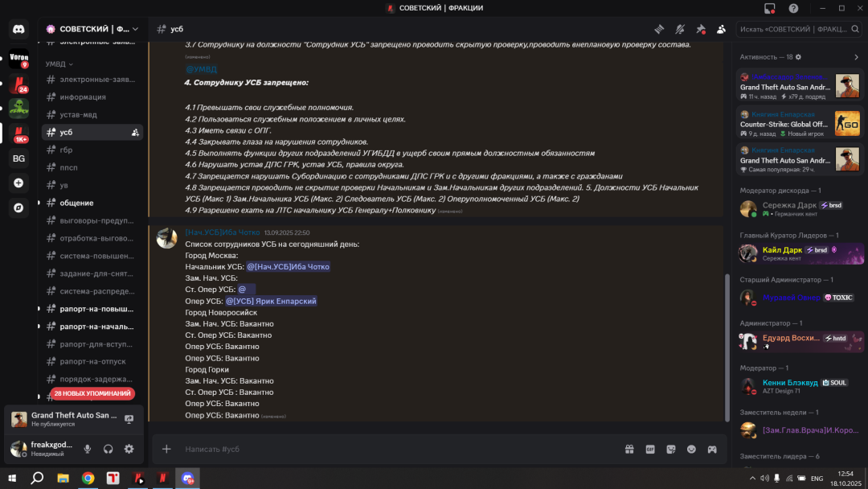Image resolution: width=868 pixels, height=489 pixels.
Task: Add a server with the plus button
Action: pyautogui.click(x=18, y=183)
